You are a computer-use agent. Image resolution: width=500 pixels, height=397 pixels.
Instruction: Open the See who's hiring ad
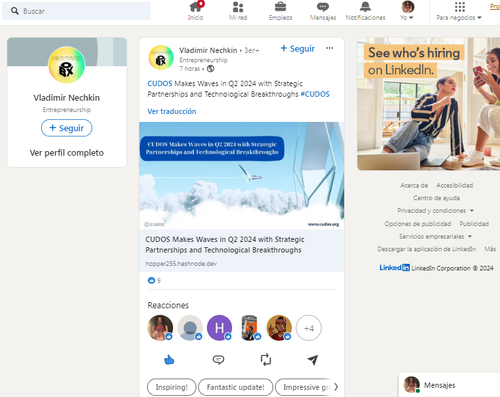click(x=429, y=104)
